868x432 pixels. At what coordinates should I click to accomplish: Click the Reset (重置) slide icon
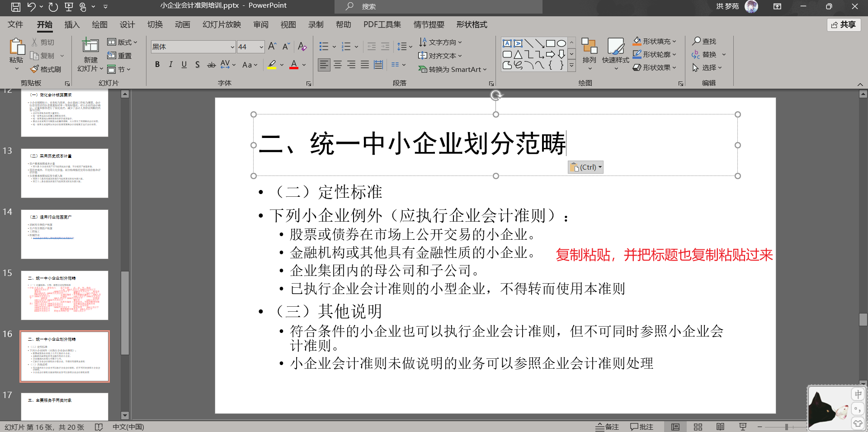click(x=112, y=56)
